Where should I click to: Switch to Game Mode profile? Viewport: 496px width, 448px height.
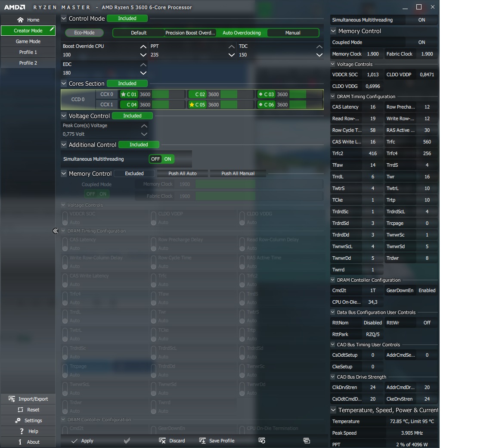[x=28, y=41]
